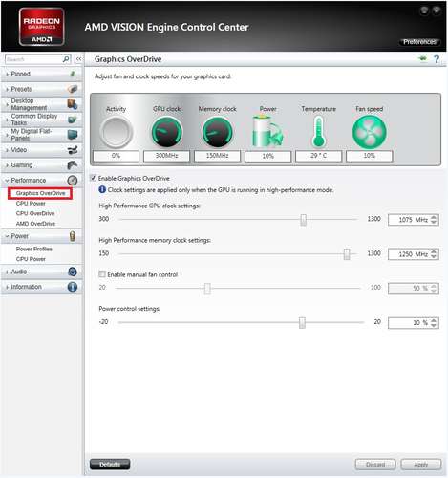The height and width of the screenshot is (478, 448).
Task: Click the Presets sidebar icon
Action: (73, 89)
